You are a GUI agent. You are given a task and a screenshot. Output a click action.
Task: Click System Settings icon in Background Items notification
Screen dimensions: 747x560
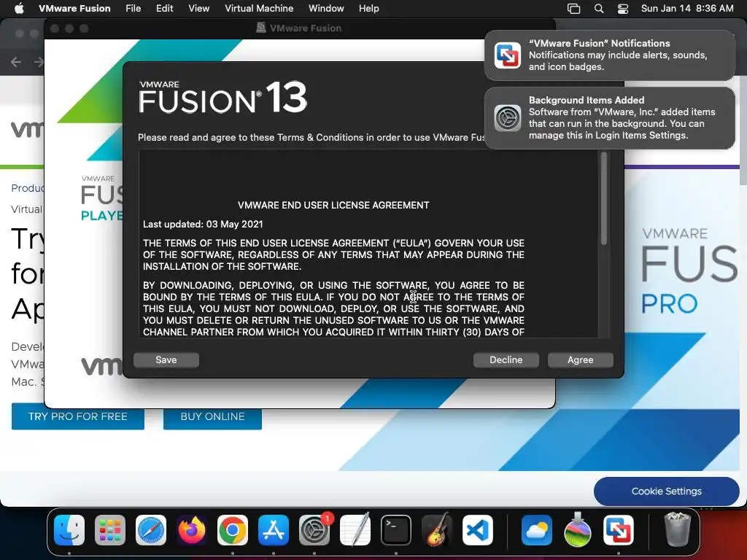(x=508, y=117)
